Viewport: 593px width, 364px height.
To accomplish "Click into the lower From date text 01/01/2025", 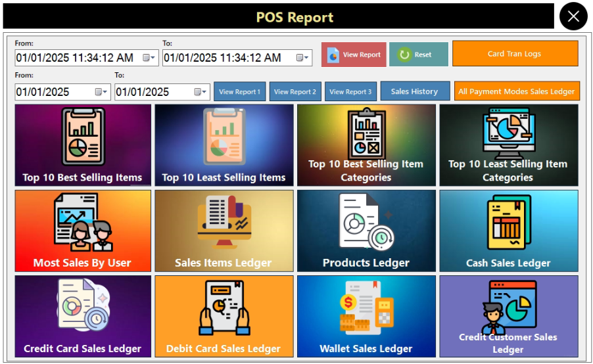I will pyautogui.click(x=43, y=92).
